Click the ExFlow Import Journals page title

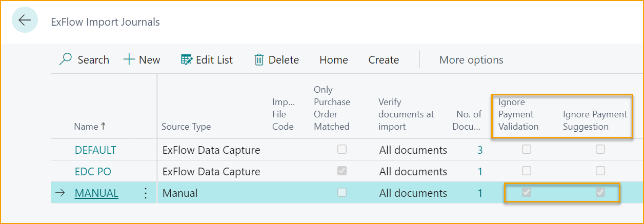click(105, 22)
